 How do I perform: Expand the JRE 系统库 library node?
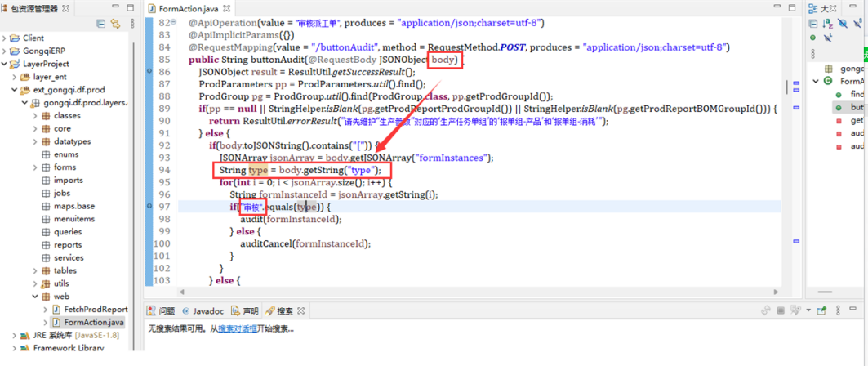point(15,335)
